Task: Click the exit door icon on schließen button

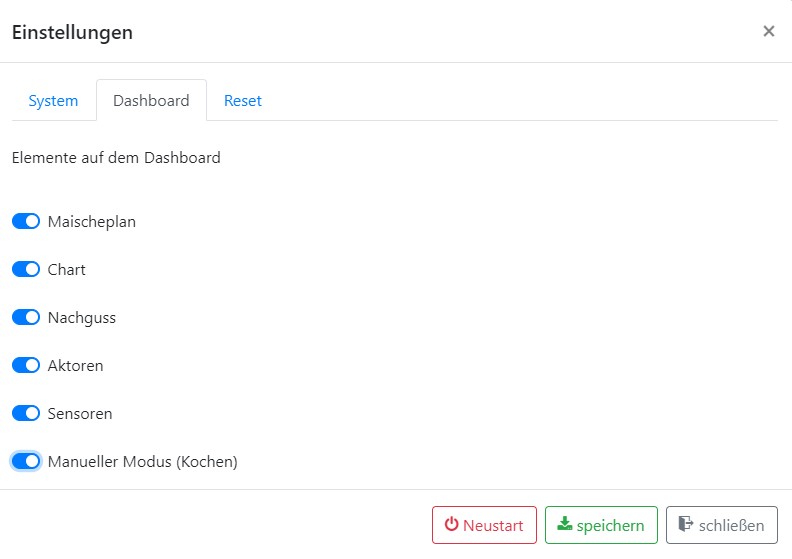Action: 685,525
